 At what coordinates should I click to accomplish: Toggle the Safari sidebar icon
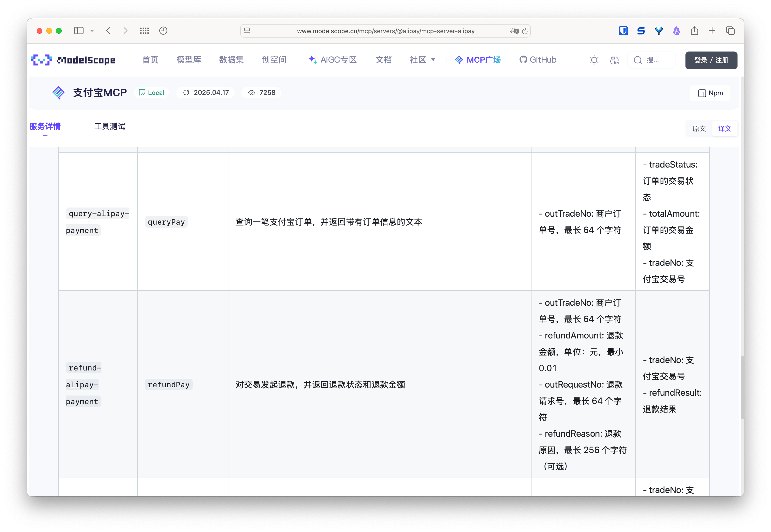click(79, 31)
